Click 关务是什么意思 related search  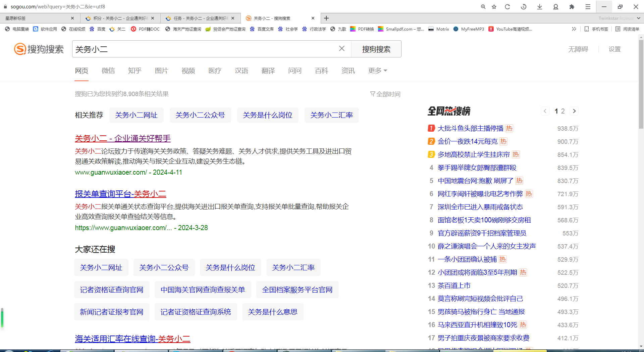(x=273, y=312)
